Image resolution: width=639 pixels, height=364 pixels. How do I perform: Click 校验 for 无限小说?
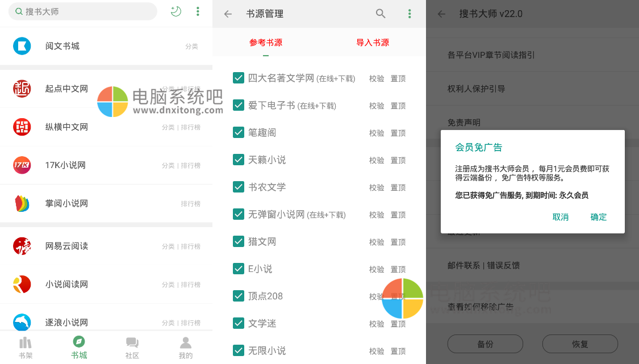(377, 352)
